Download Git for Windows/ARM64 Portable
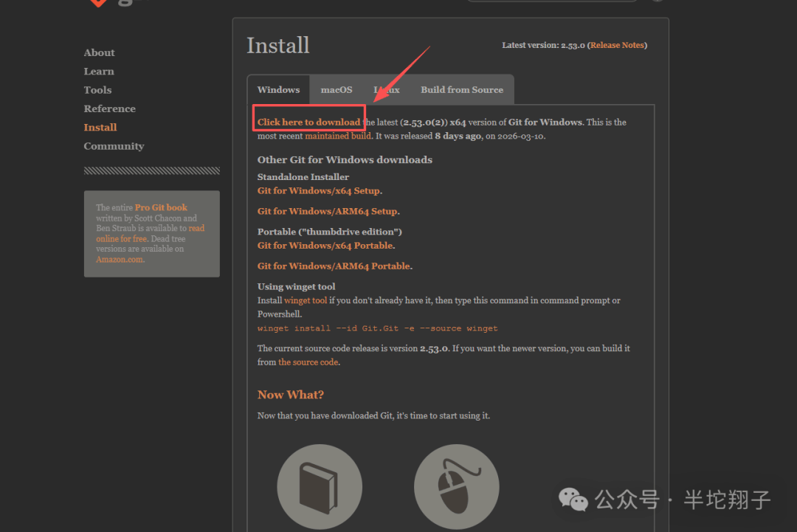797x532 pixels. tap(334, 266)
